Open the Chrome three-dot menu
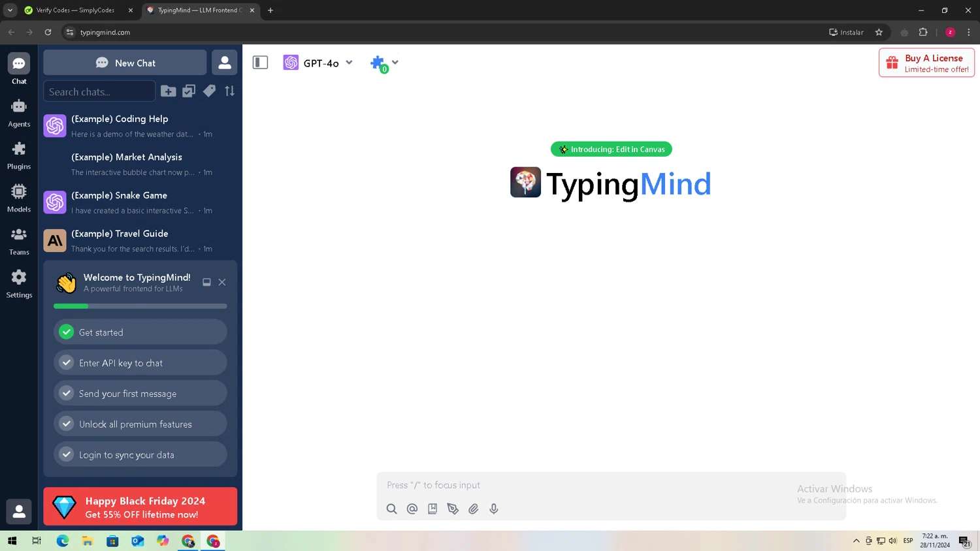The width and height of the screenshot is (980, 551). tap(969, 32)
